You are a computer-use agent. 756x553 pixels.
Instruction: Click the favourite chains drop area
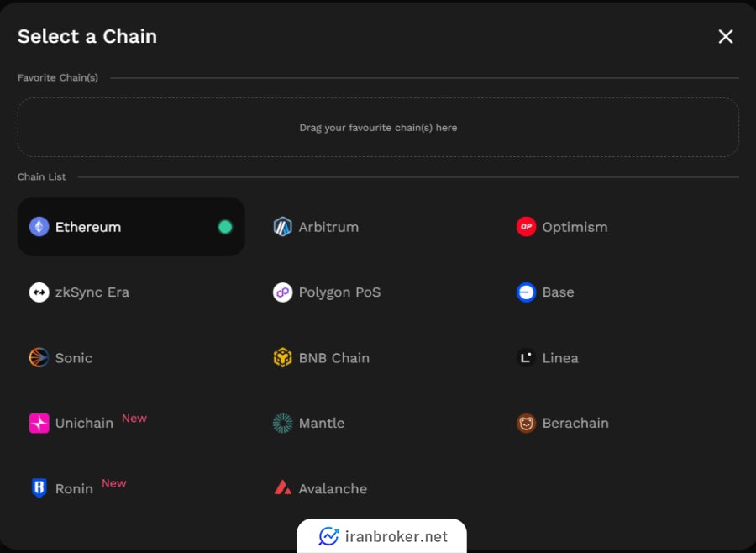coord(378,128)
